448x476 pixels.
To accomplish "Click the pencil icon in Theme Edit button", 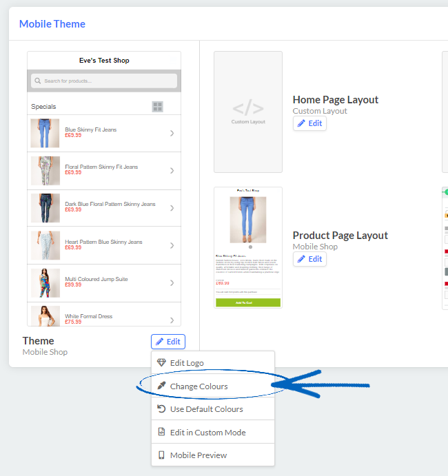I will [159, 342].
